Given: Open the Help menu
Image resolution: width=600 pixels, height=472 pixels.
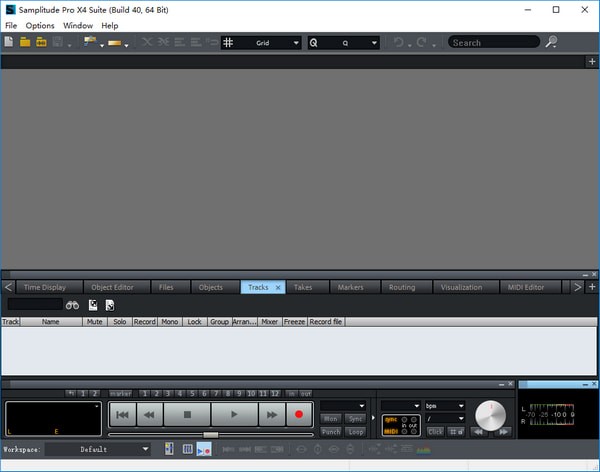Looking at the screenshot, I should click(x=109, y=26).
